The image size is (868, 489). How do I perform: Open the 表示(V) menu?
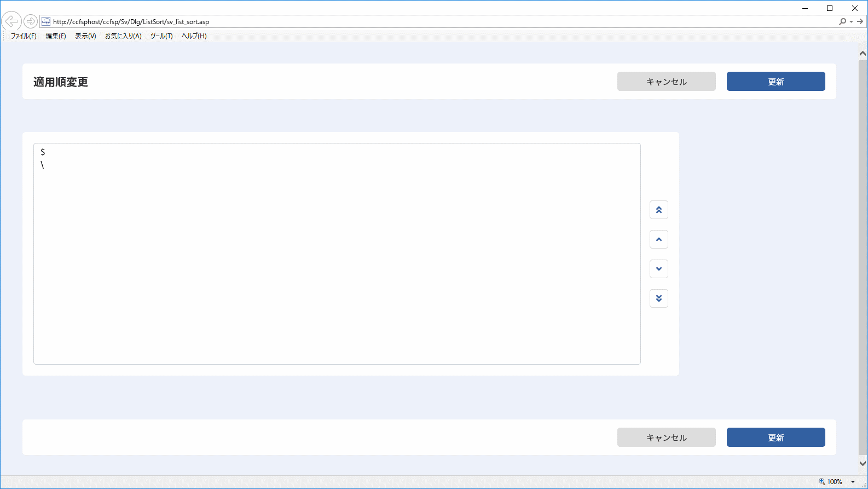[85, 36]
